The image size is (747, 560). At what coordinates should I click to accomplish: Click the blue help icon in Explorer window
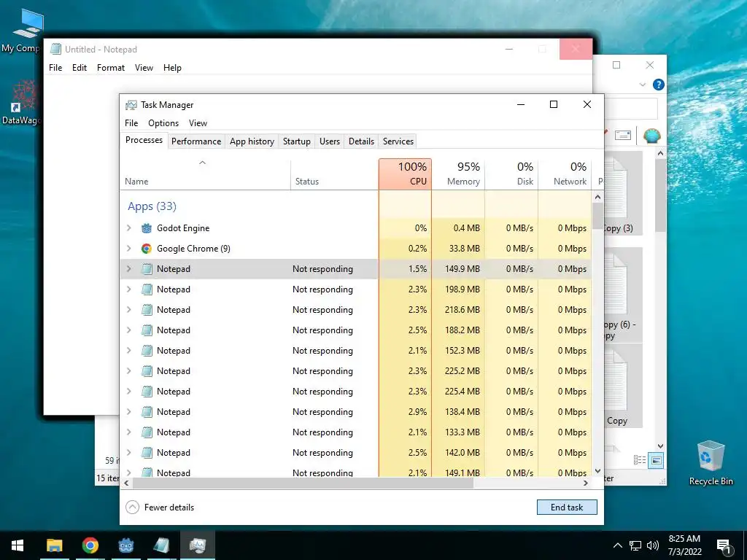[659, 85]
